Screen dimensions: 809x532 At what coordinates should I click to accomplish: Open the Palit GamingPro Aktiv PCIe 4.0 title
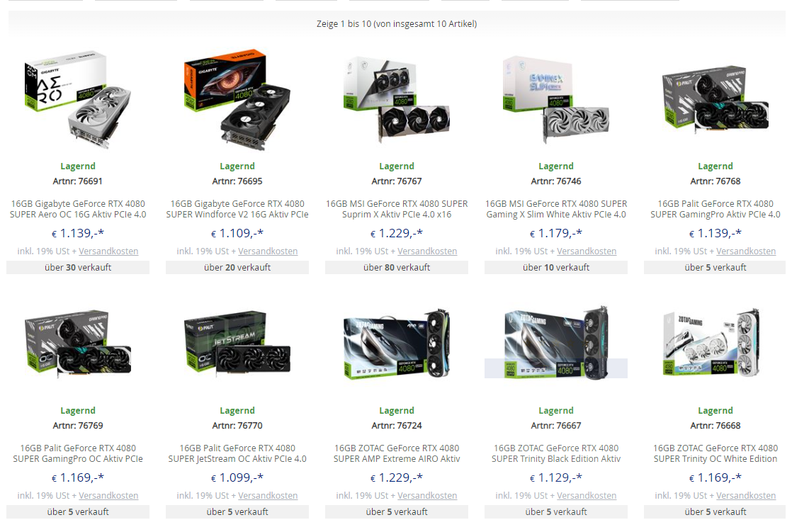715,209
